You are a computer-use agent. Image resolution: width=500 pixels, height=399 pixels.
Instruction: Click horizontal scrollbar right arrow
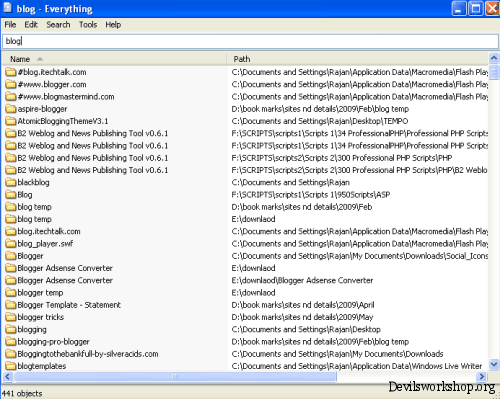coord(482,377)
